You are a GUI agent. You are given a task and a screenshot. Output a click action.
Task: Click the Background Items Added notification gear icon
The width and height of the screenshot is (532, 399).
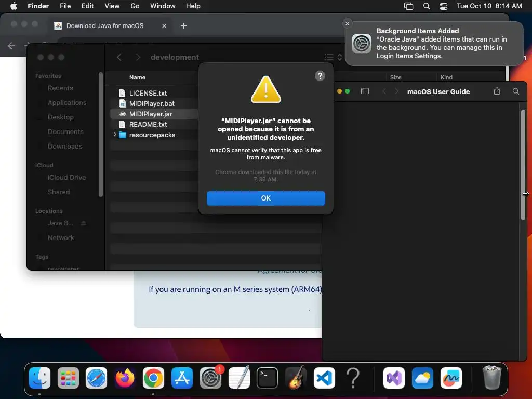(362, 44)
